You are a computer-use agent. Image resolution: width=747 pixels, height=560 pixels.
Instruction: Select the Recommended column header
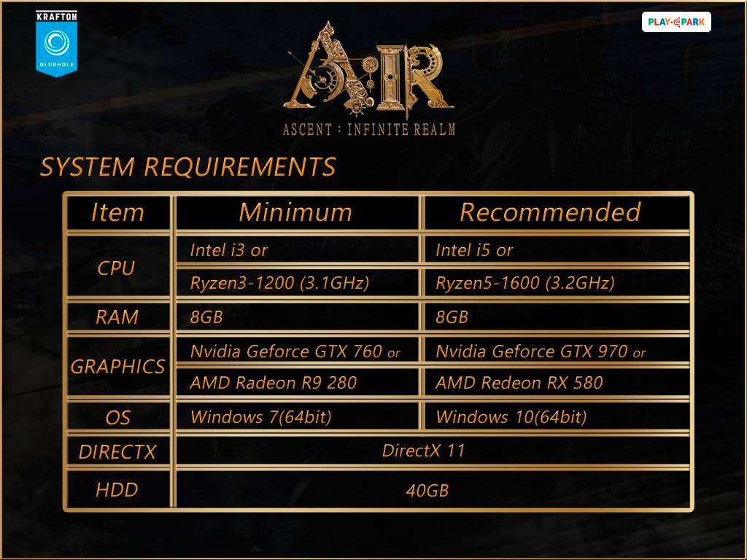(x=550, y=212)
